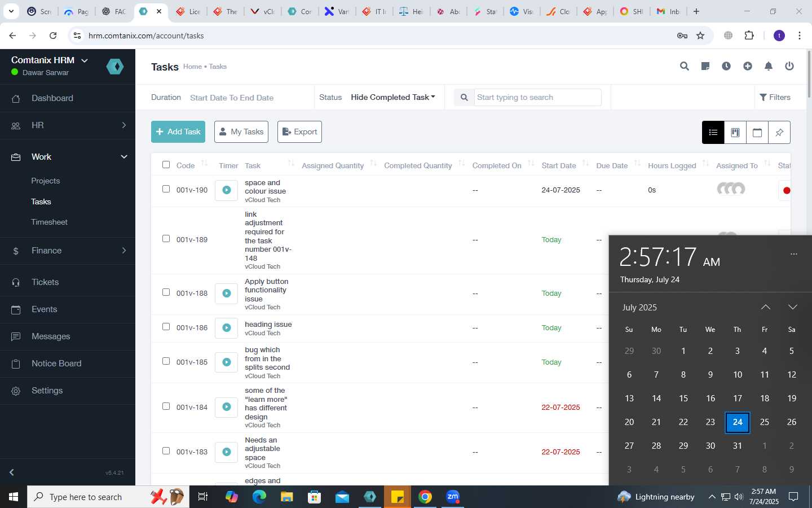Open the Filters panel
The height and width of the screenshot is (508, 812).
(775, 97)
